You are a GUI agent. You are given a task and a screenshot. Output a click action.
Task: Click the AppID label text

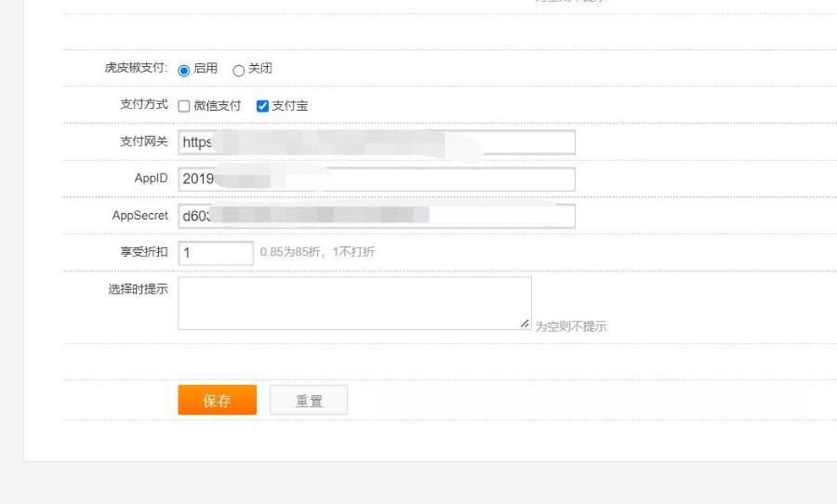151,179
